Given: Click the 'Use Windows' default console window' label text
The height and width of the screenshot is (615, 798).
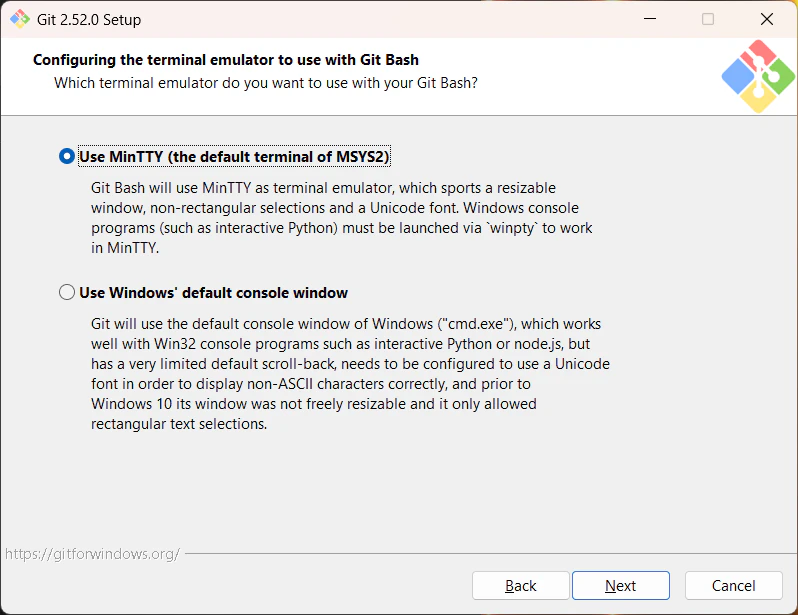Looking at the screenshot, I should (213, 293).
